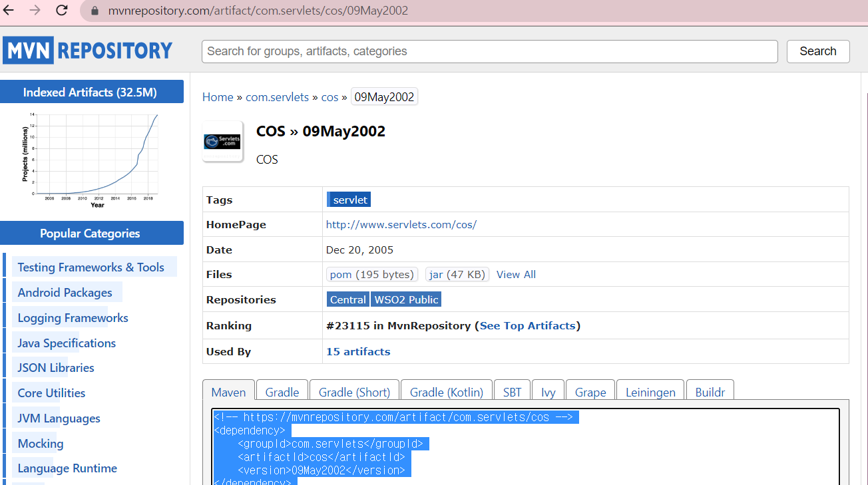Click the COS » 09May2002 page title
Image resolution: width=868 pixels, height=485 pixels.
click(x=321, y=131)
